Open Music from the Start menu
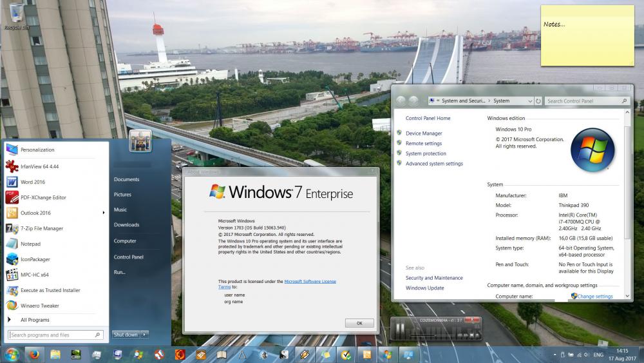The image size is (644, 363). tap(120, 210)
